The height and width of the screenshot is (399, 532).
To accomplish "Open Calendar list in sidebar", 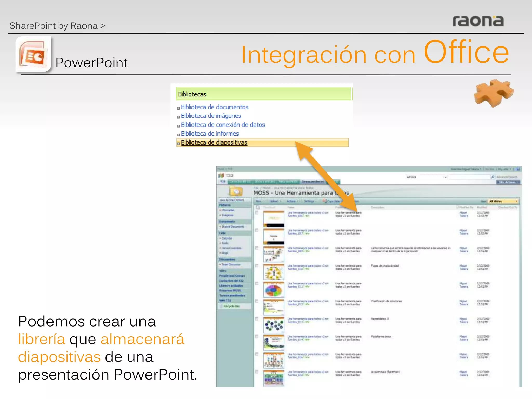I will [227, 238].
